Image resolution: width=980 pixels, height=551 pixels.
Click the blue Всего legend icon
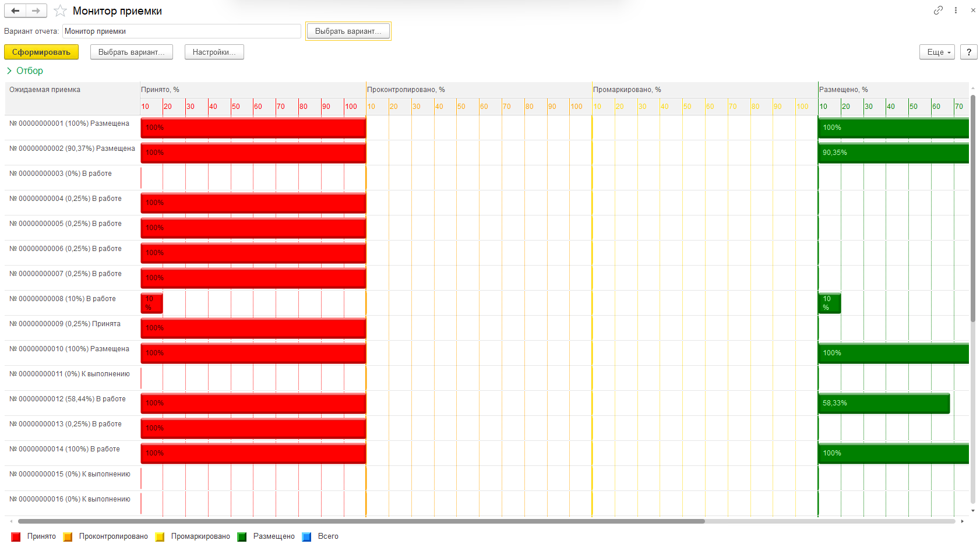(306, 536)
